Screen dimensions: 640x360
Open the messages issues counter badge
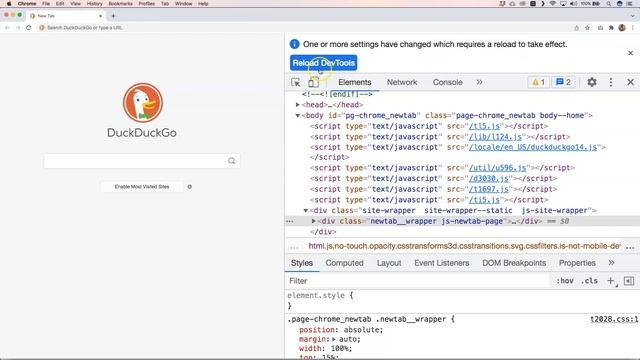click(x=563, y=82)
